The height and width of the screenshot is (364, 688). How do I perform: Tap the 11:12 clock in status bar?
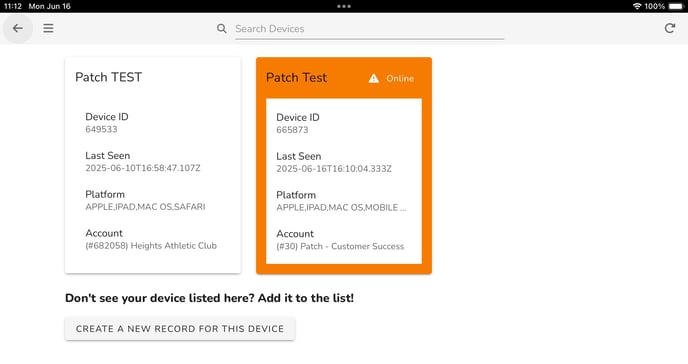pyautogui.click(x=13, y=6)
